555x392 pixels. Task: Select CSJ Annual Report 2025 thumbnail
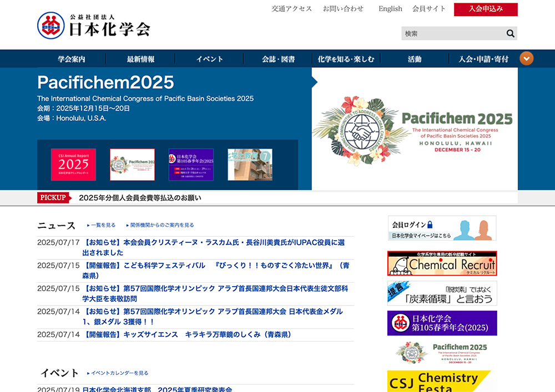click(x=73, y=165)
